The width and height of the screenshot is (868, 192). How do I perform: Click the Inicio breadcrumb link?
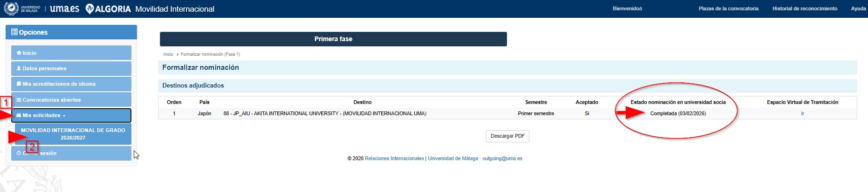(x=168, y=54)
